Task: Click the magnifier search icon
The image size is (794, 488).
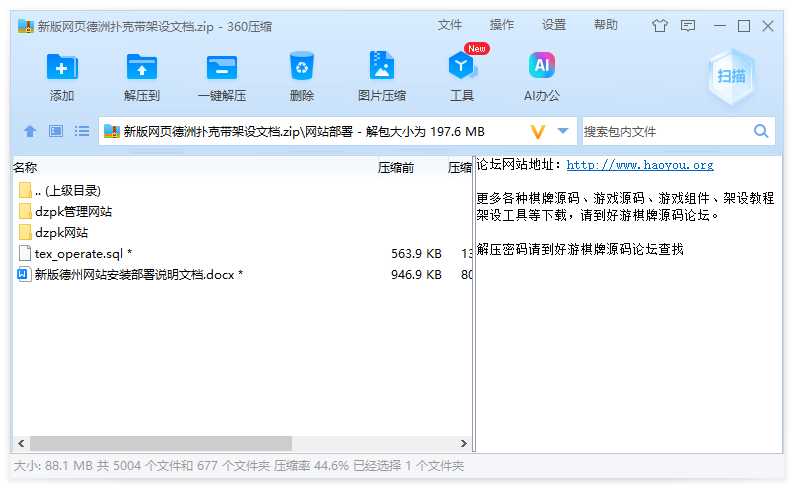Action: 761,131
